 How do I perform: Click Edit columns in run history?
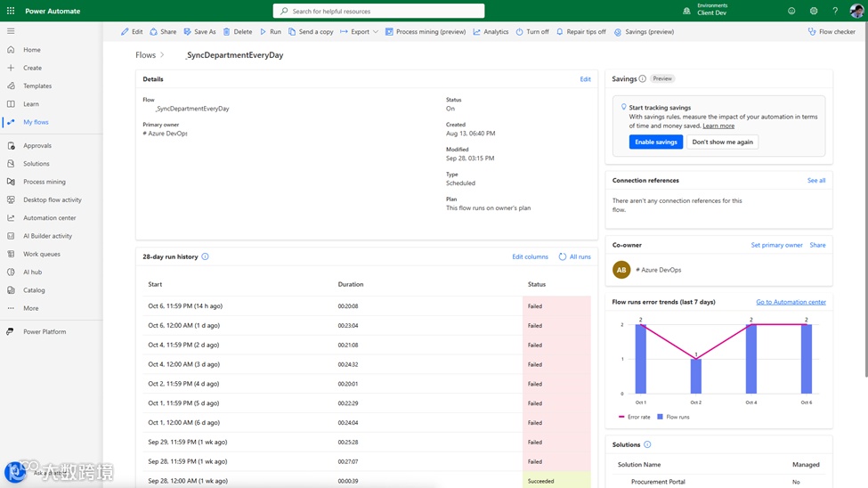tap(530, 257)
